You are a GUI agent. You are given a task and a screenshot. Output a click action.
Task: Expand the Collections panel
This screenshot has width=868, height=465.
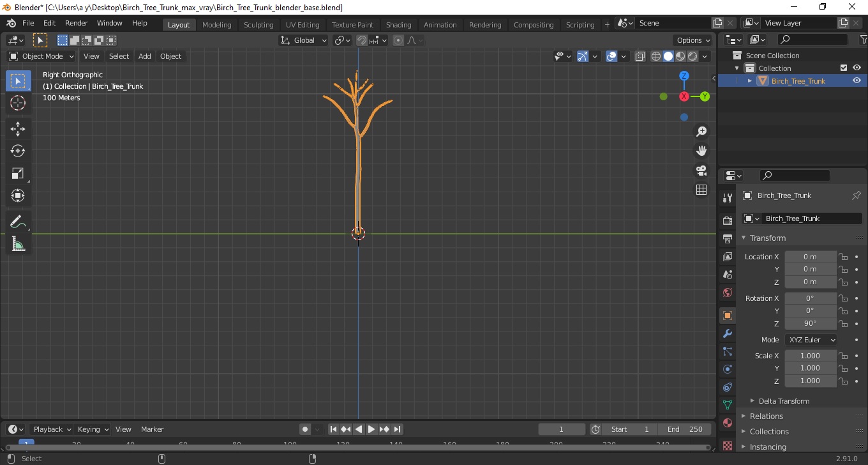744,432
